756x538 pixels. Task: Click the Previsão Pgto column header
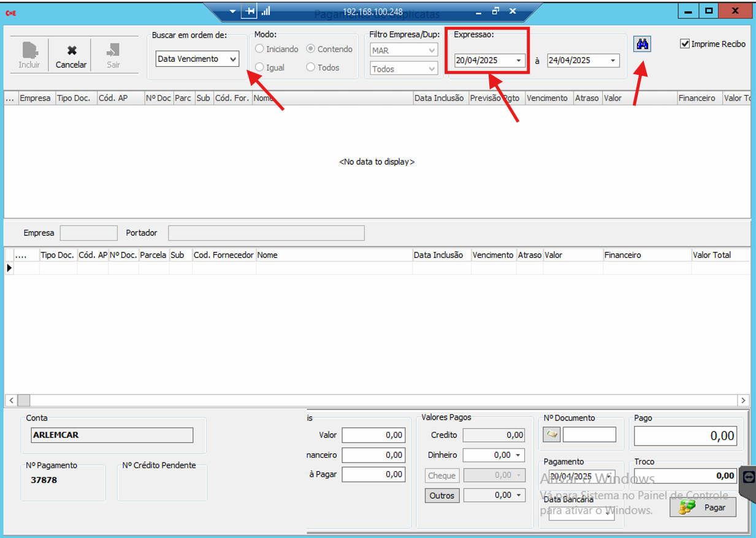click(x=495, y=98)
